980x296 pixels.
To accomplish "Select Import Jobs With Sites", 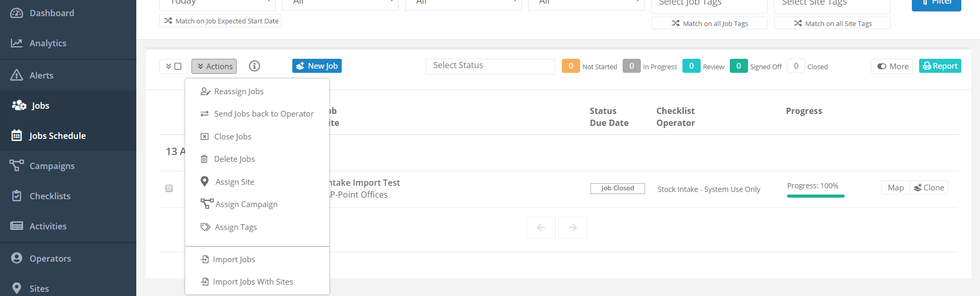I will click(x=253, y=282).
